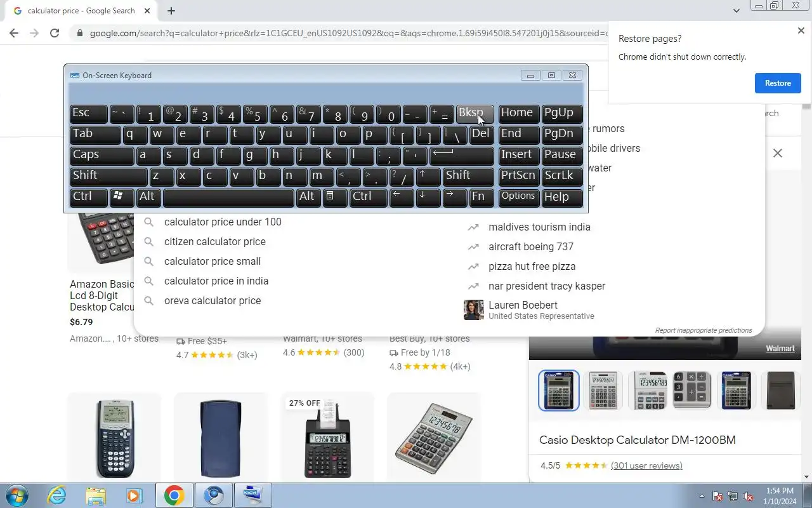Screen dimensions: 812x508
Task: Toggle the left Ctrl key
Action: point(89,197)
